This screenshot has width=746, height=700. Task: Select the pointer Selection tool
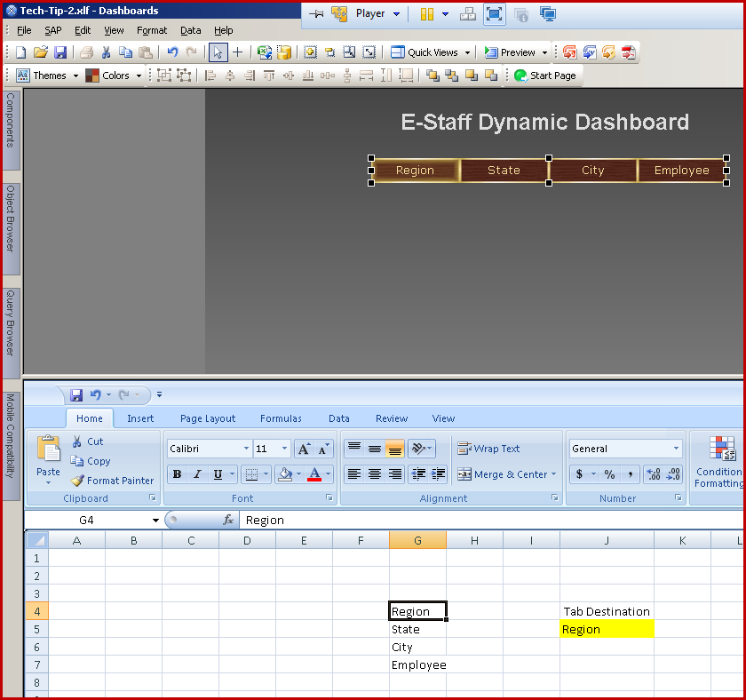218,52
